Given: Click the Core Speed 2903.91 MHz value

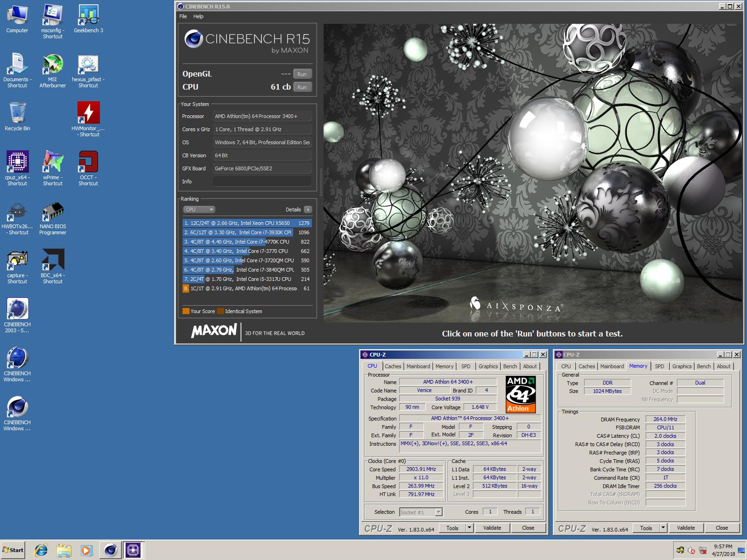Looking at the screenshot, I should pos(421,469).
